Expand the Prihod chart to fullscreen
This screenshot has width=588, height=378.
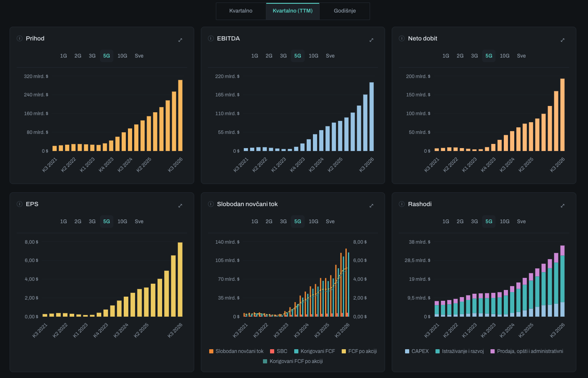point(180,40)
